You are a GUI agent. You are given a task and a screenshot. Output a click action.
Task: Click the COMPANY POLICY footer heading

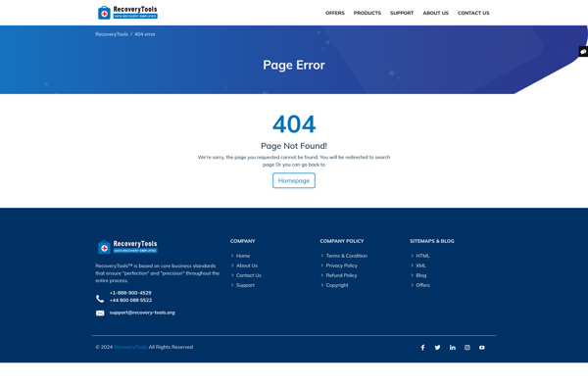tap(342, 241)
